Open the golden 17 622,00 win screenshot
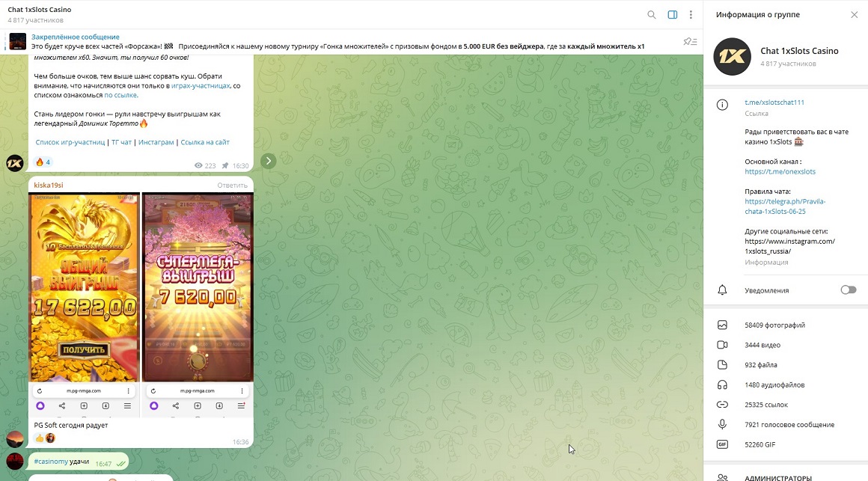The height and width of the screenshot is (481, 868). 84,288
